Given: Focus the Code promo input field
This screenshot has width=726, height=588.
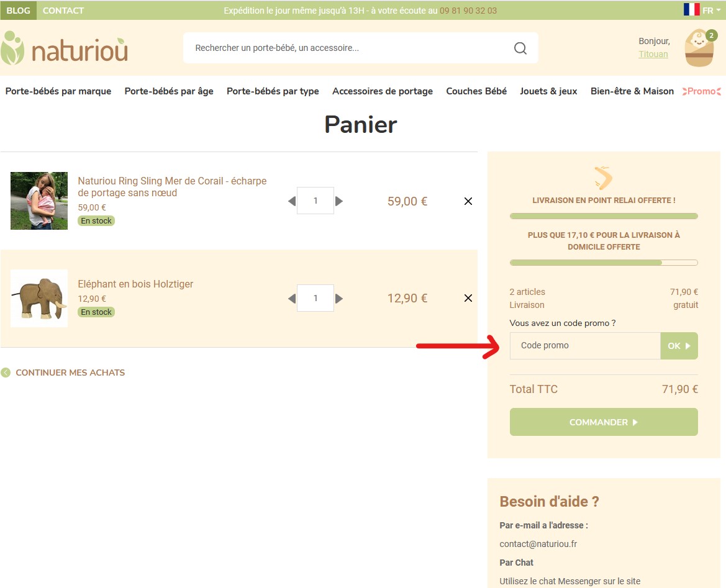Looking at the screenshot, I should click(x=585, y=346).
